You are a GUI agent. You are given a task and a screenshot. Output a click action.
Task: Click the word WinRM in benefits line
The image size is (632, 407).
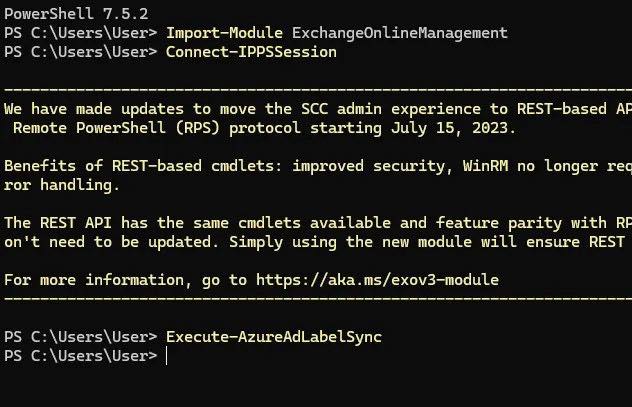(x=485, y=166)
